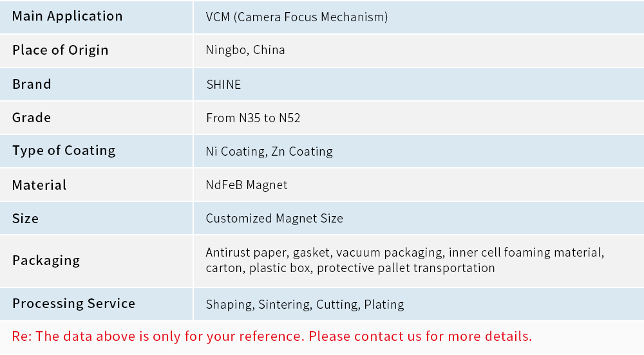Click the Packaging row label

pyautogui.click(x=46, y=260)
